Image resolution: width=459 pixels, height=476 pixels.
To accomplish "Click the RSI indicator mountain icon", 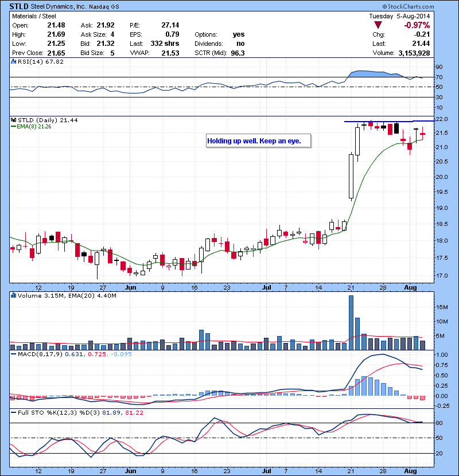I will pyautogui.click(x=13, y=61).
